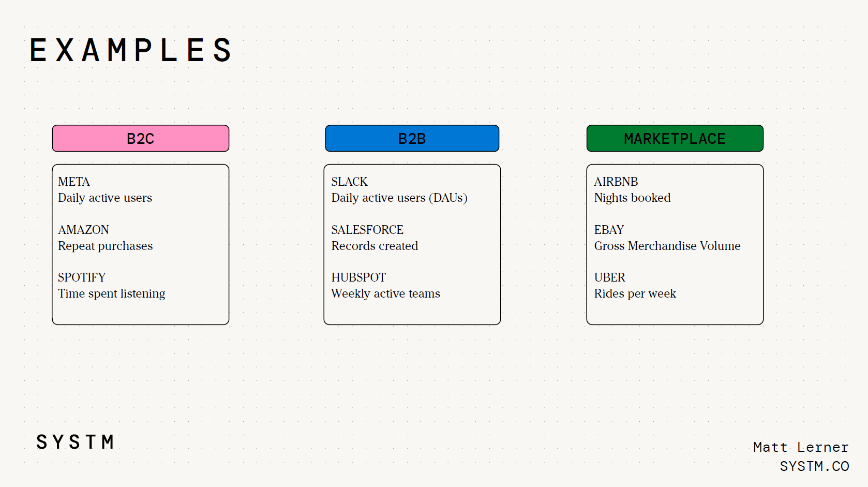This screenshot has height=487, width=868.
Task: Select the META heading text
Action: pos(74,182)
